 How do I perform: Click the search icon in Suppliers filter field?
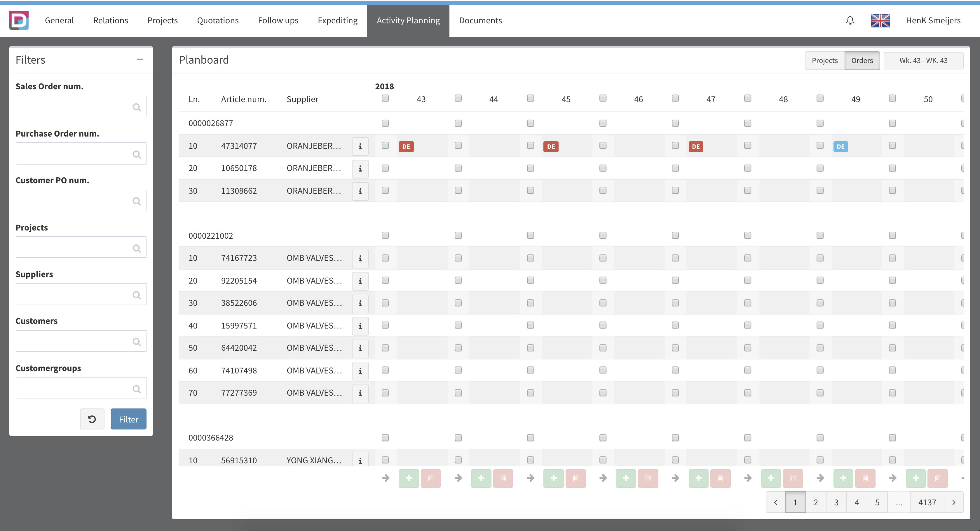coord(137,295)
